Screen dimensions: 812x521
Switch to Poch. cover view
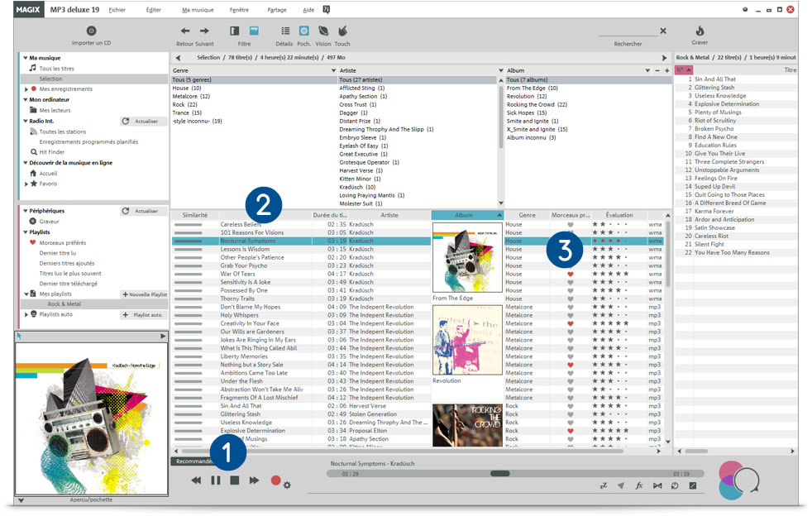point(304,31)
